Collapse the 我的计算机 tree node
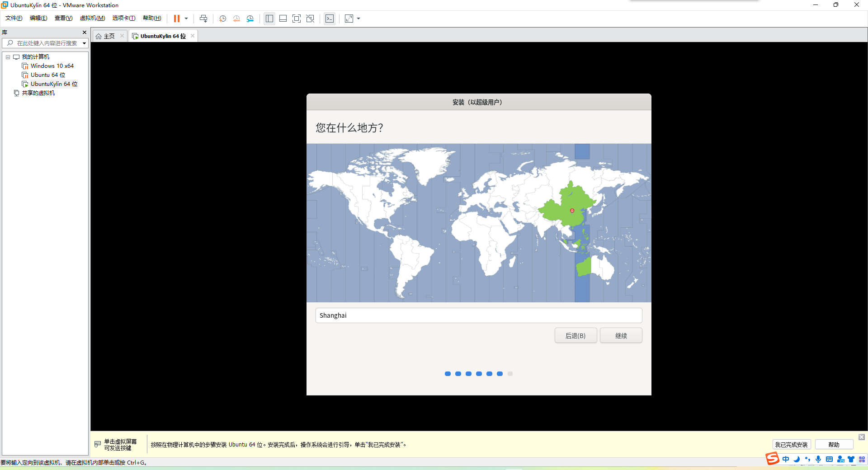Screen dimensions: 868x470 (x=8, y=57)
